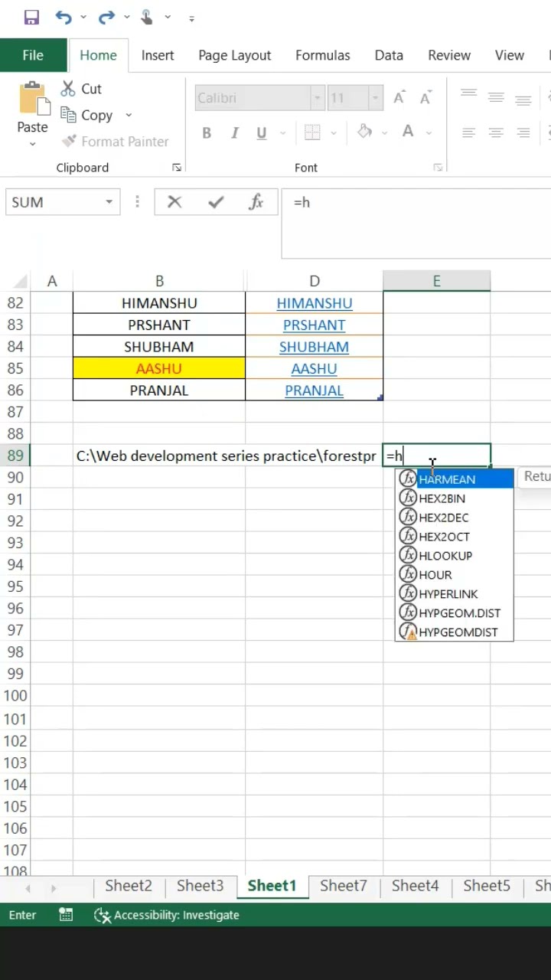Choose HOUR in the function list
This screenshot has width=551, height=980.
pos(455,575)
